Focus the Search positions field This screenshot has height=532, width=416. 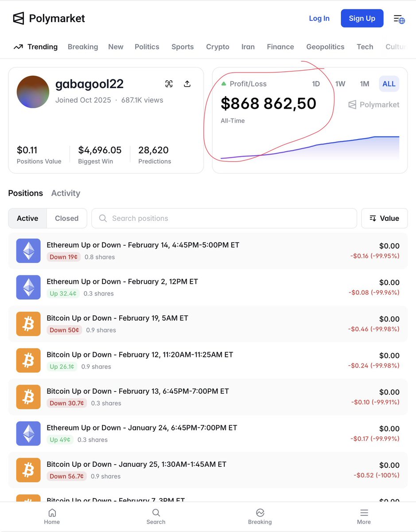224,218
